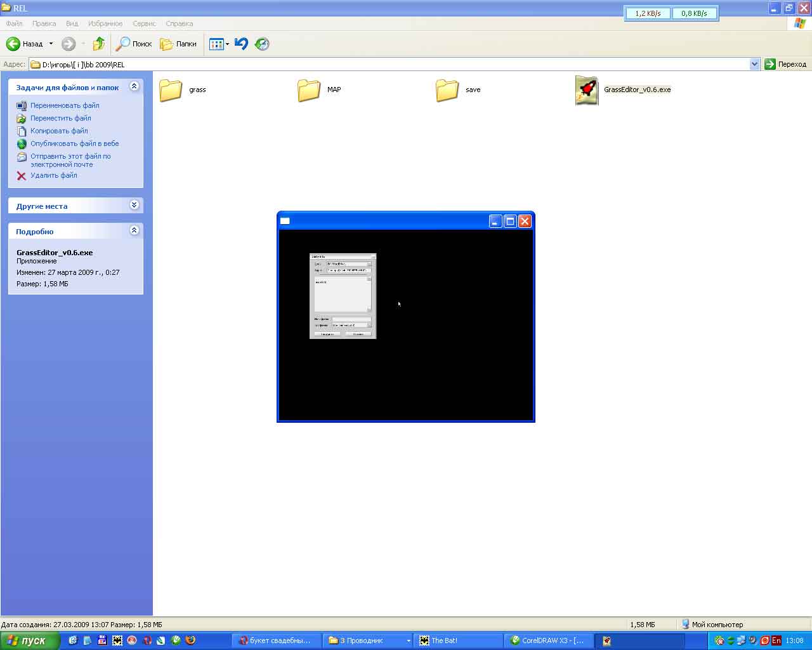This screenshot has width=812, height=650.
Task: Click the Удалить файл link
Action: coord(53,175)
